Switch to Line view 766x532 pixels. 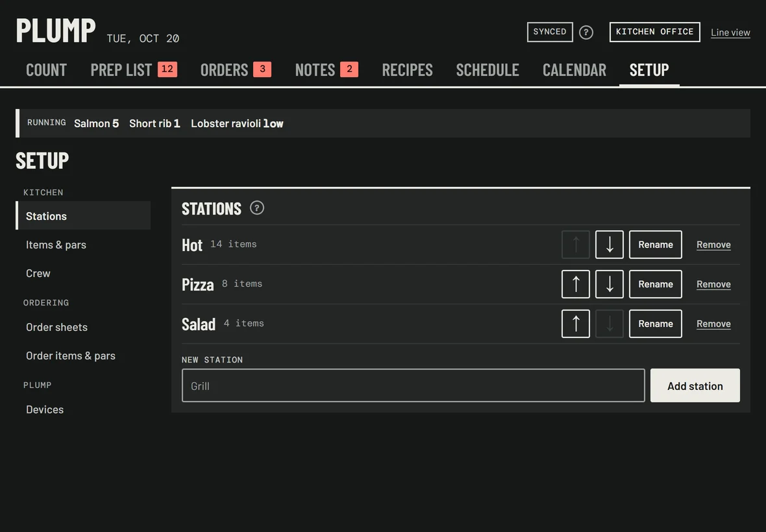730,32
